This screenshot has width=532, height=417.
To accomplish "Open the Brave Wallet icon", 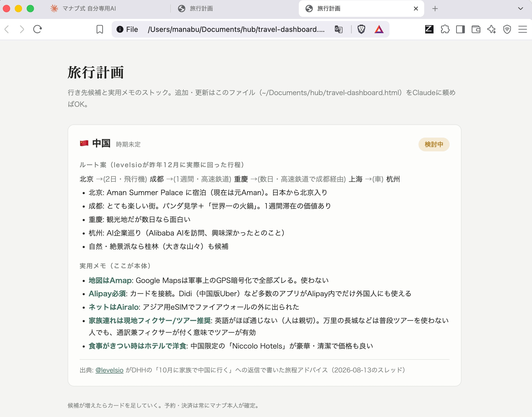I will pyautogui.click(x=476, y=29).
